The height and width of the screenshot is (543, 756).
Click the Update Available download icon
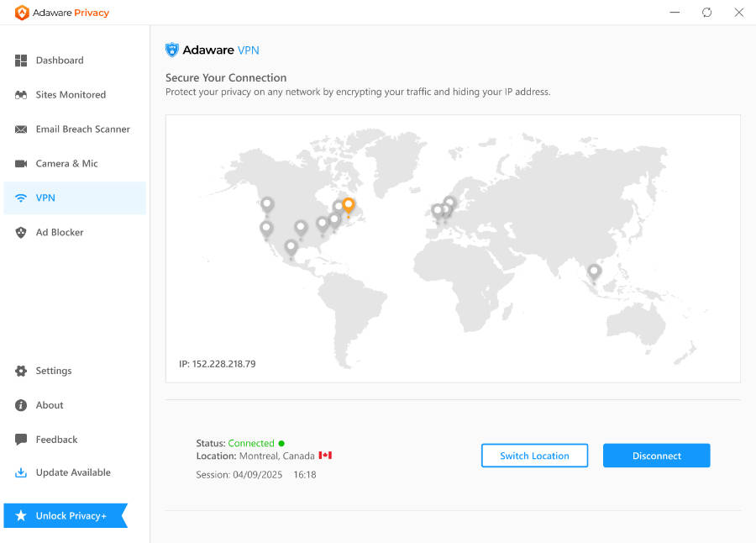point(19,472)
